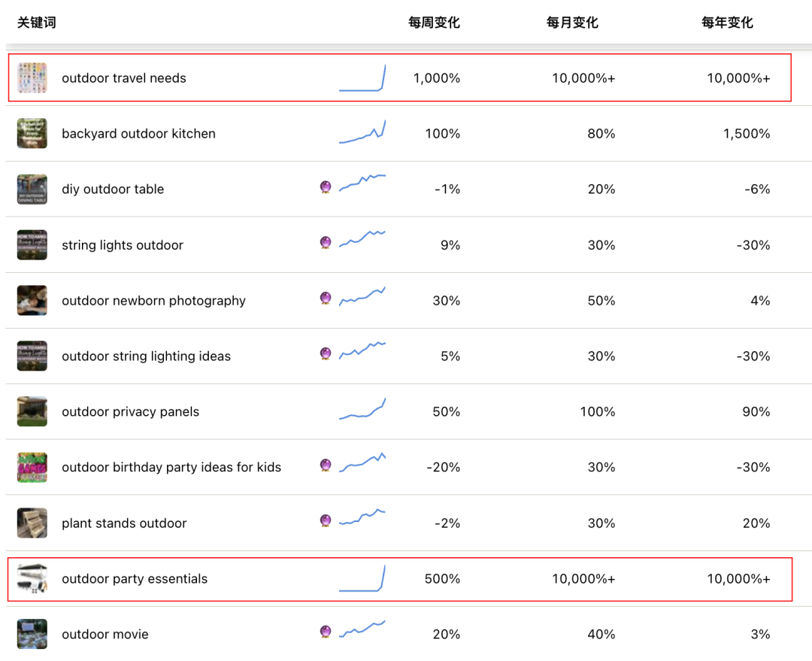This screenshot has width=812, height=661.
Task: Click the crystal ball icon for outdoor birthday party ideas
Action: tap(326, 465)
